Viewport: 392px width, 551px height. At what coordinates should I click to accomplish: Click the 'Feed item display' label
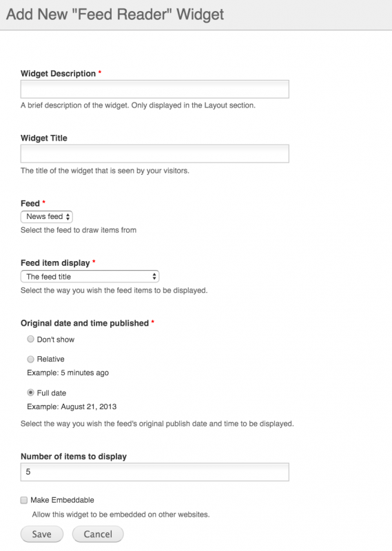[x=55, y=263]
